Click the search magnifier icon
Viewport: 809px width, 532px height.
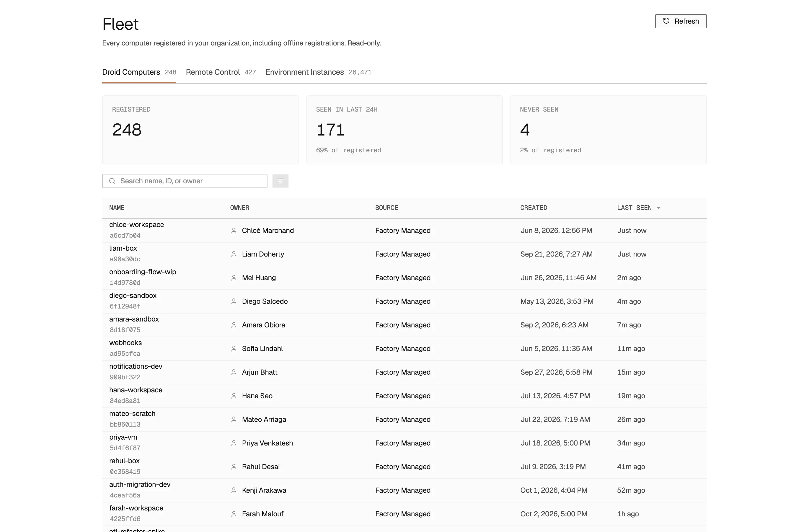[112, 181]
